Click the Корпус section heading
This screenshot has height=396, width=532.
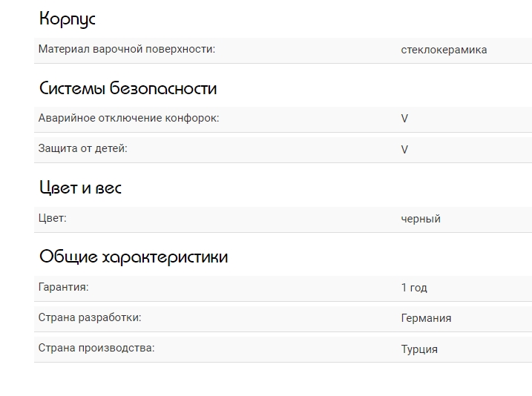click(68, 19)
